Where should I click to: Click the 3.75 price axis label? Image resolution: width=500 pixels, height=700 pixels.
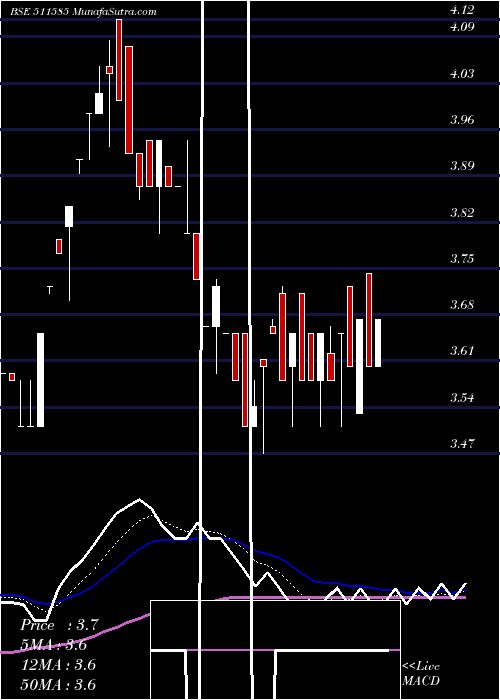coord(462,258)
